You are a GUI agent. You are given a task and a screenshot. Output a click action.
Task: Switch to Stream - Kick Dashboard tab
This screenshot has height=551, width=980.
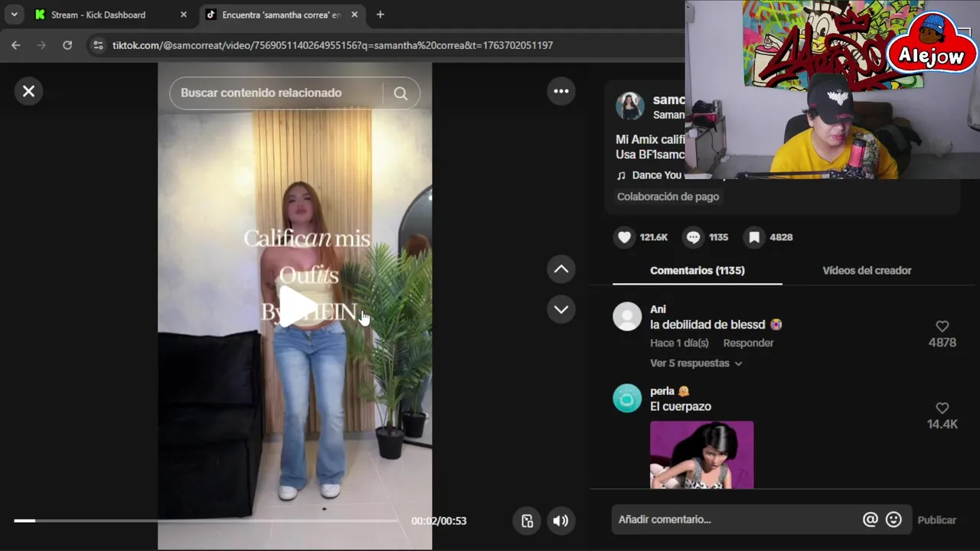[98, 15]
